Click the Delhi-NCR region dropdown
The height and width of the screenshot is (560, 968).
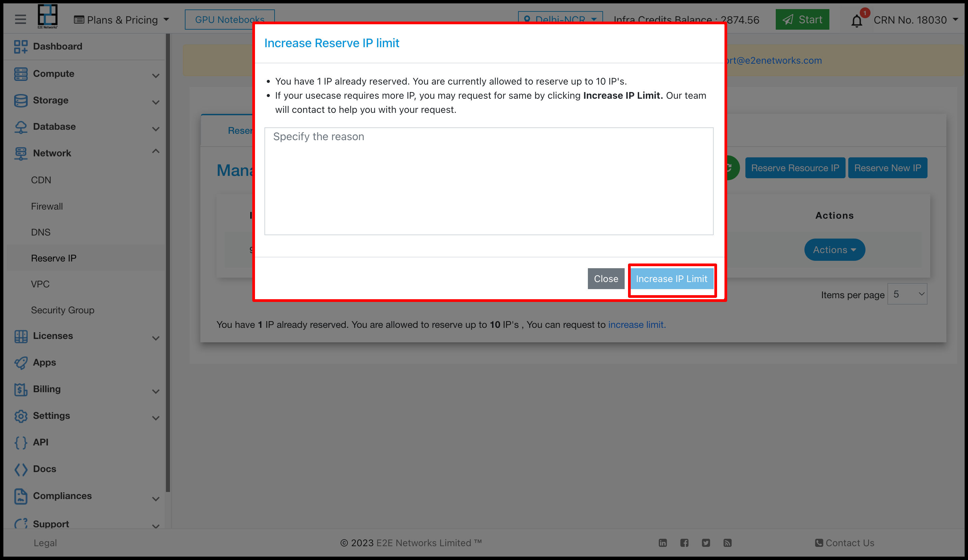(560, 19)
